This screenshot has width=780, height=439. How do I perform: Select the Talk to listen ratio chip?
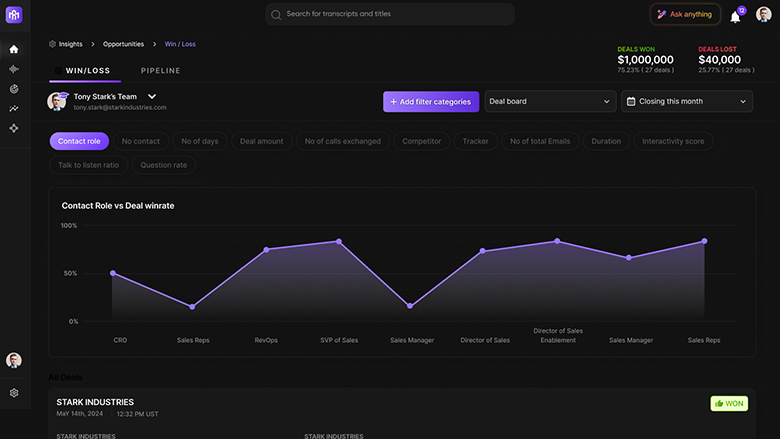tap(89, 165)
